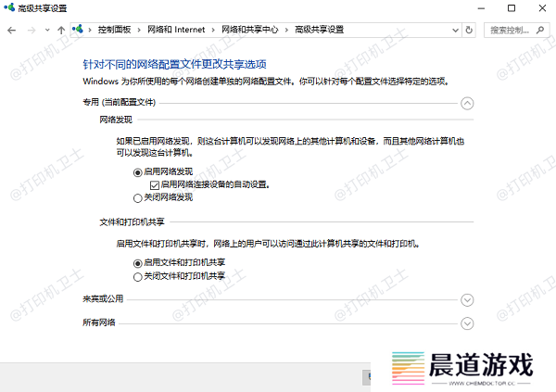Expand the 所有网络 section
This screenshot has width=556, height=392.
[467, 323]
